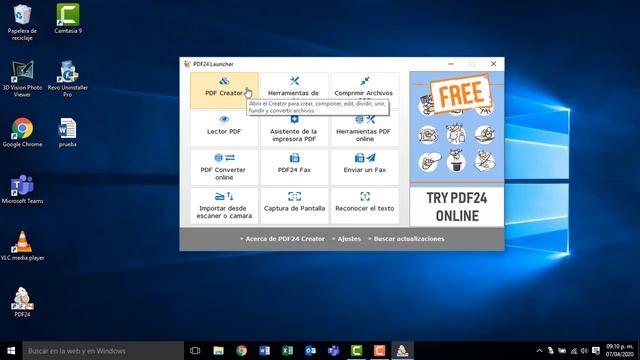Screen dimensions: 640x360
Task: Open Camtasia from the taskbar
Action: 356,351
